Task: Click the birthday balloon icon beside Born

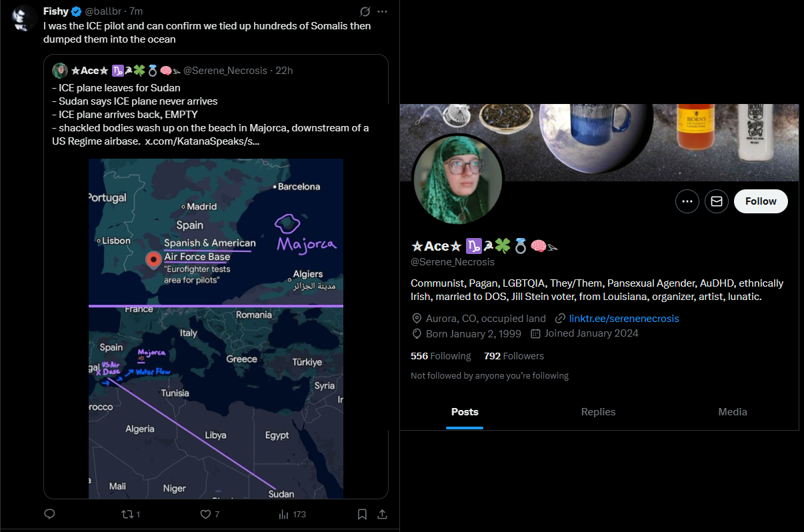Action: tap(417, 333)
